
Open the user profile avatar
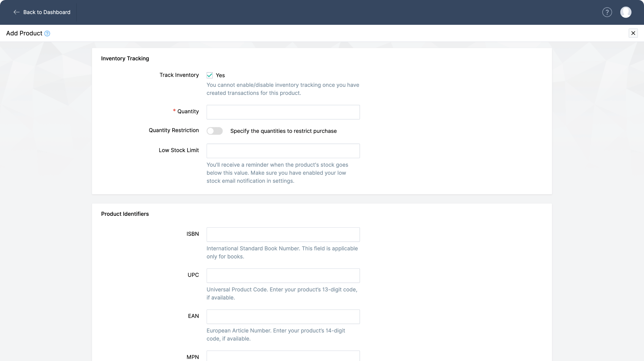coord(626,12)
